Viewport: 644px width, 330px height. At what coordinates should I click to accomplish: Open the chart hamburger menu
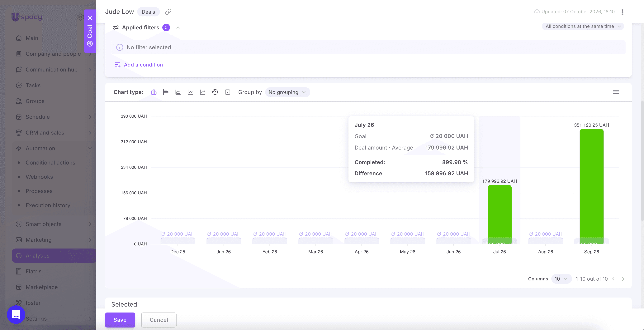pos(616,92)
